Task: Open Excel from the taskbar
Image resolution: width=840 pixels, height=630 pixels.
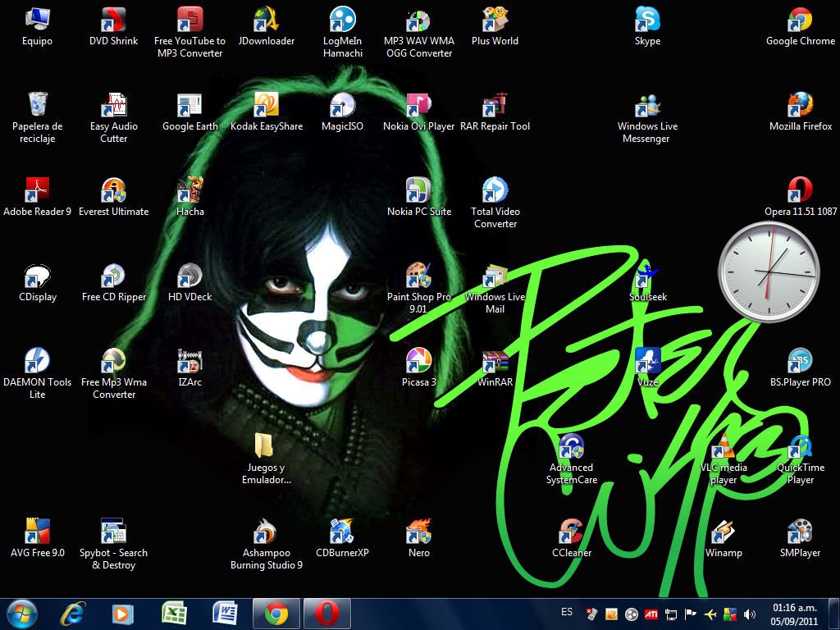Action: pyautogui.click(x=174, y=614)
